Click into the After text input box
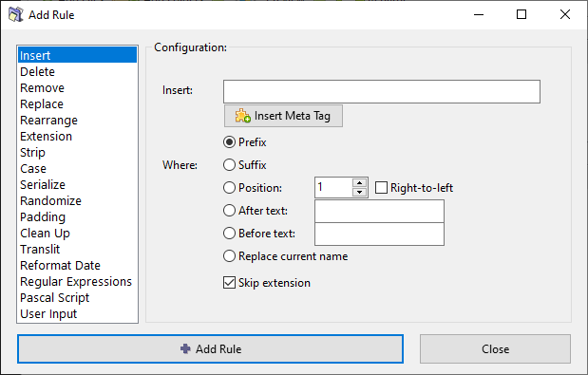 [379, 212]
